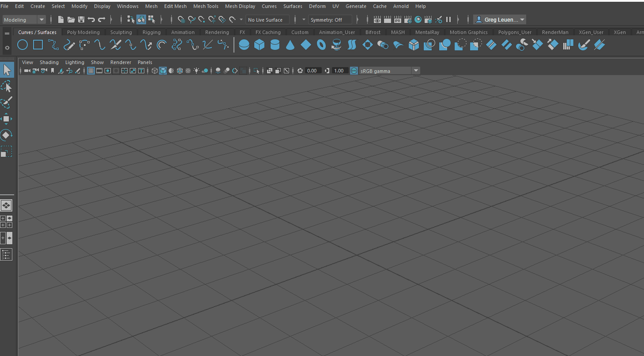Open the Symmetry: Off dropdown
The height and width of the screenshot is (356, 644).
(x=330, y=20)
